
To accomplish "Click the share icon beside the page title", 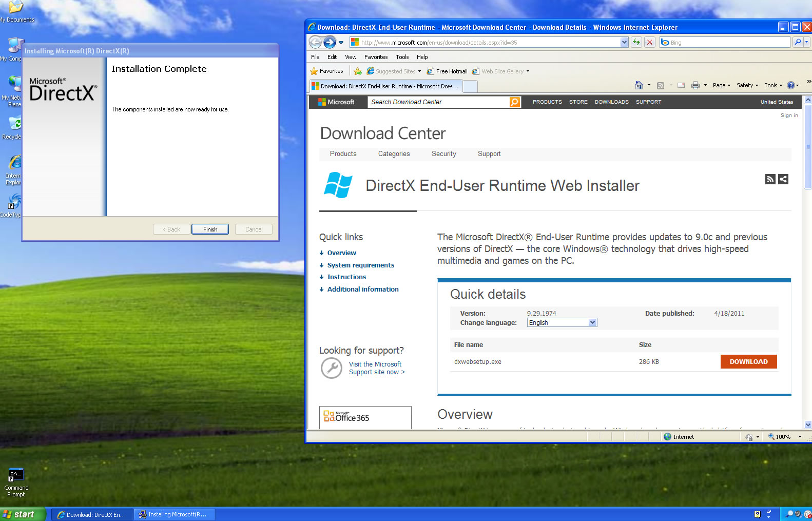I will [x=783, y=179].
